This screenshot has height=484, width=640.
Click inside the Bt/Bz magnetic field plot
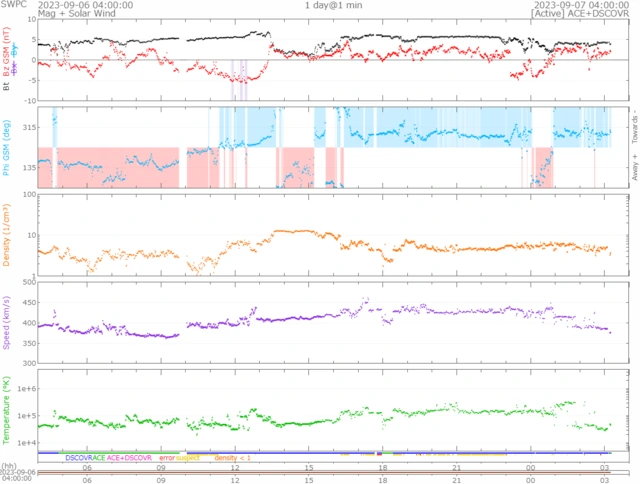click(333, 60)
